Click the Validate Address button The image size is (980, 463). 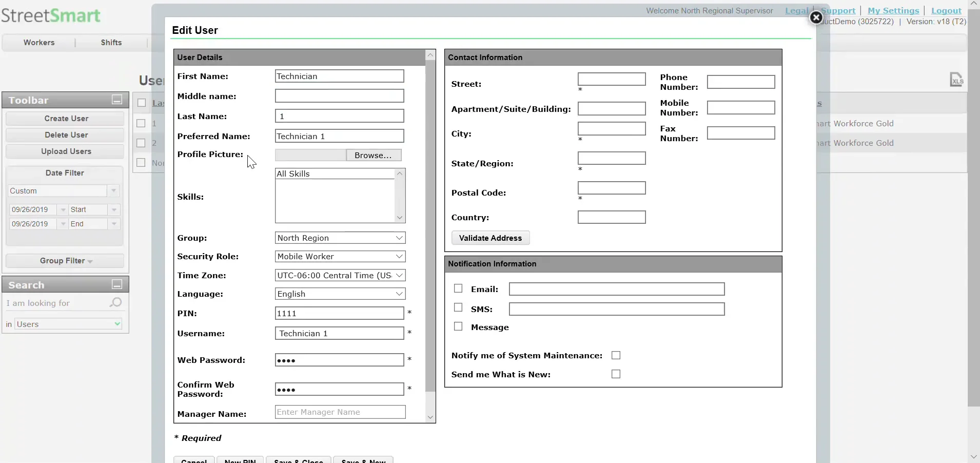tap(491, 238)
